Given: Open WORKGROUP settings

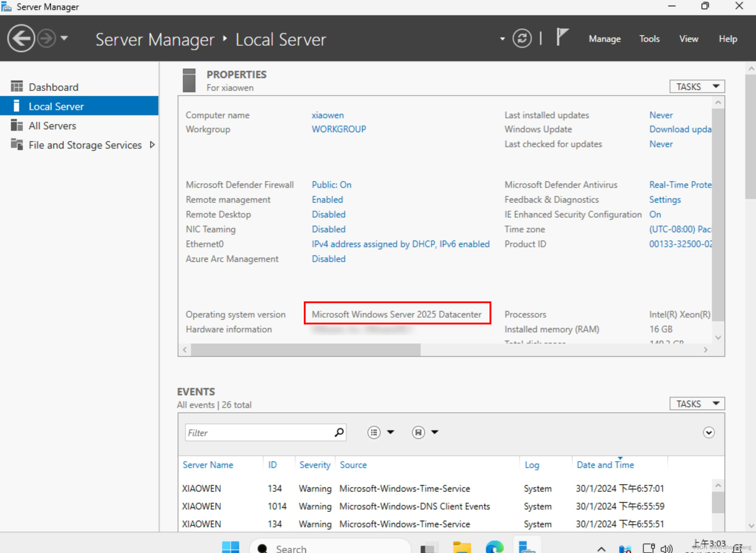Looking at the screenshot, I should tap(339, 129).
